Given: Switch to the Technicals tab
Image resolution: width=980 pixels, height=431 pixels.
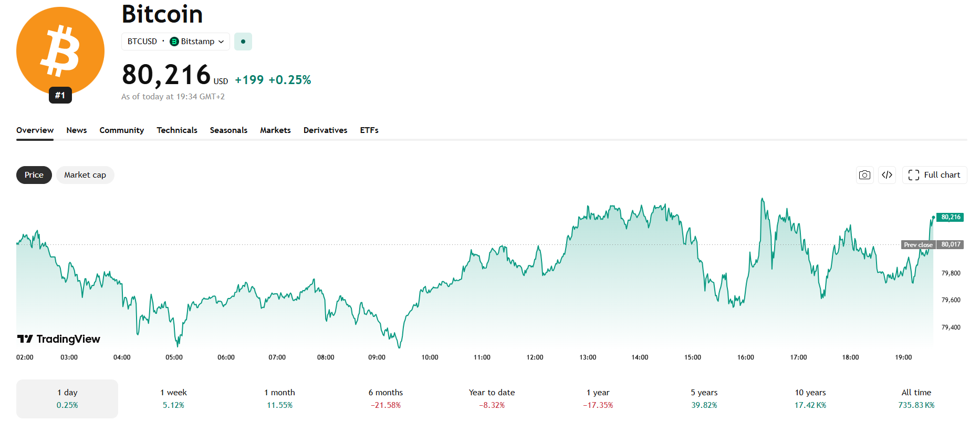Looking at the screenshot, I should coord(177,130).
